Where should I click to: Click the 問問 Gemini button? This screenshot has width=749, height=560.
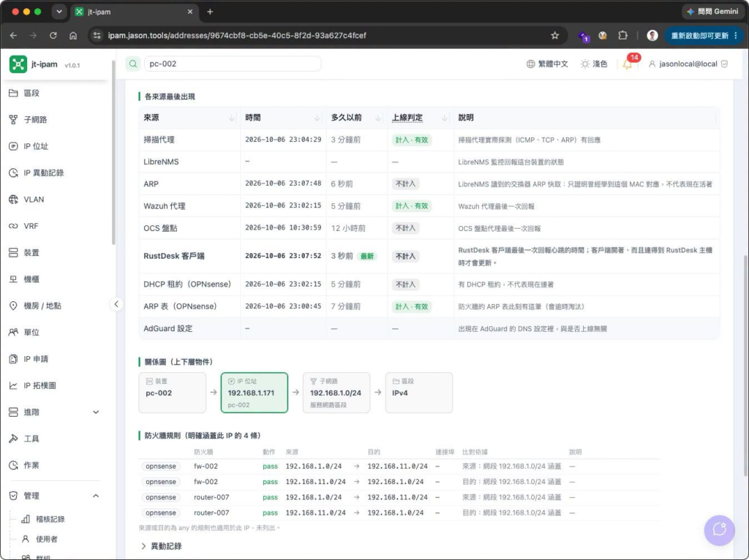(x=712, y=12)
